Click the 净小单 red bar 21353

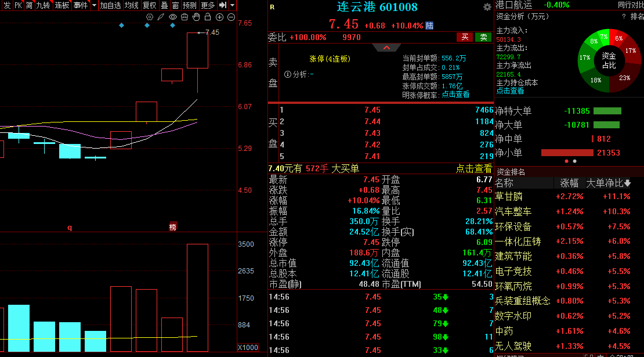click(x=567, y=153)
